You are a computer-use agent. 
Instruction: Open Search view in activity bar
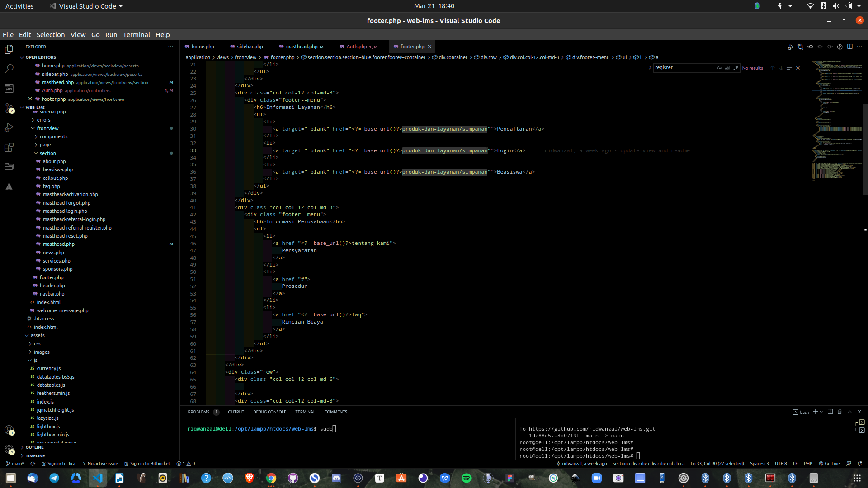[9, 69]
